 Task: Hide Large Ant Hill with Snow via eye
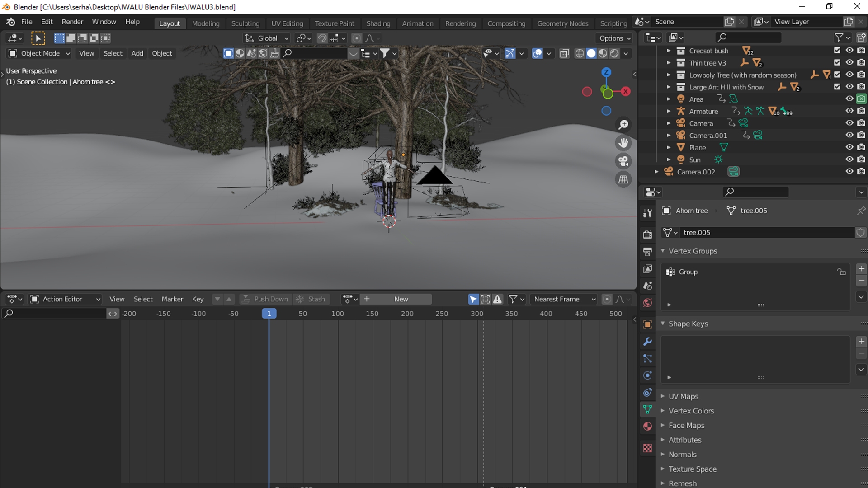coord(849,87)
